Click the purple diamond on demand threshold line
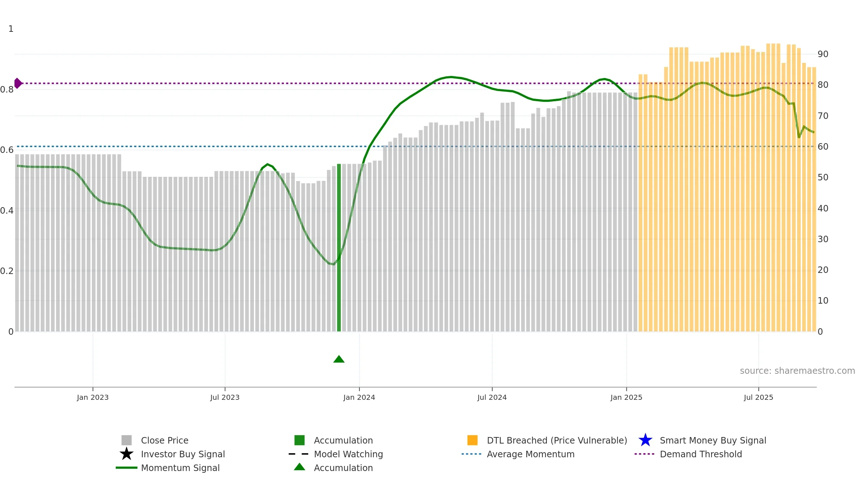 tap(18, 83)
